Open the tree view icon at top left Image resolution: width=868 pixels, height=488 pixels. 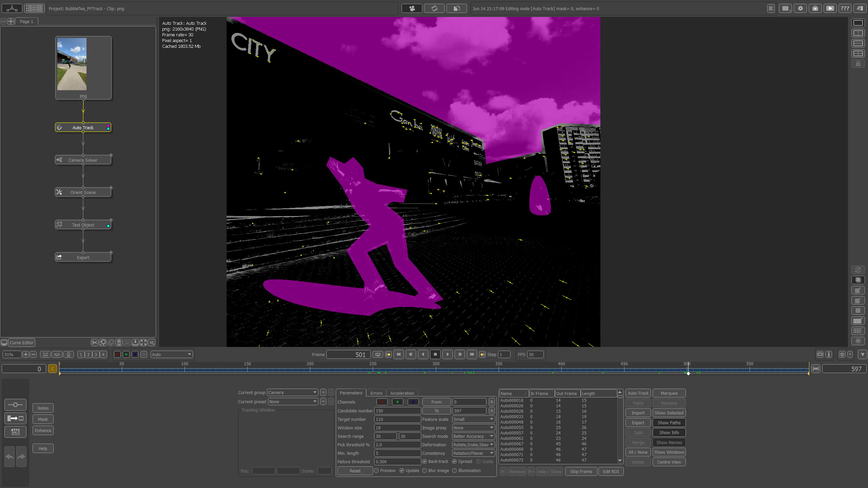pos(12,8)
